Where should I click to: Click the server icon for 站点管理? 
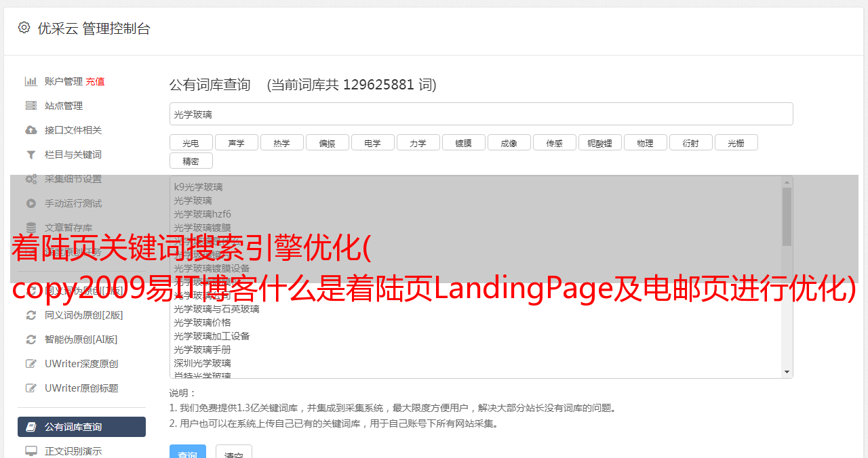(31, 106)
